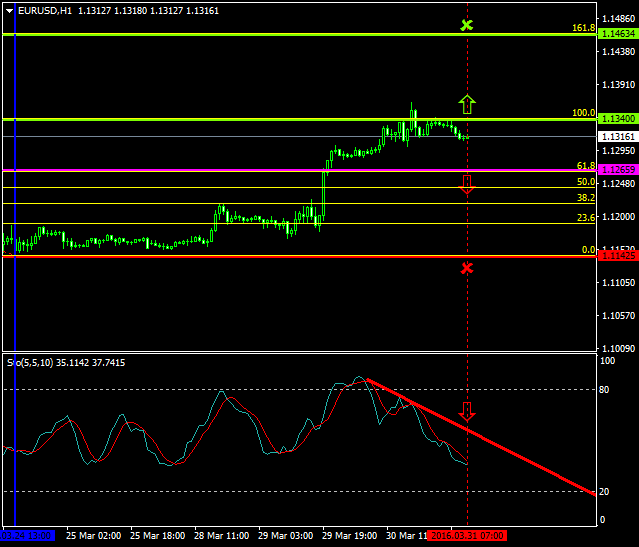The image size is (639, 547).
Task: Open the EURUSD,H1 chart dropdown triangle
Action: [8, 11]
